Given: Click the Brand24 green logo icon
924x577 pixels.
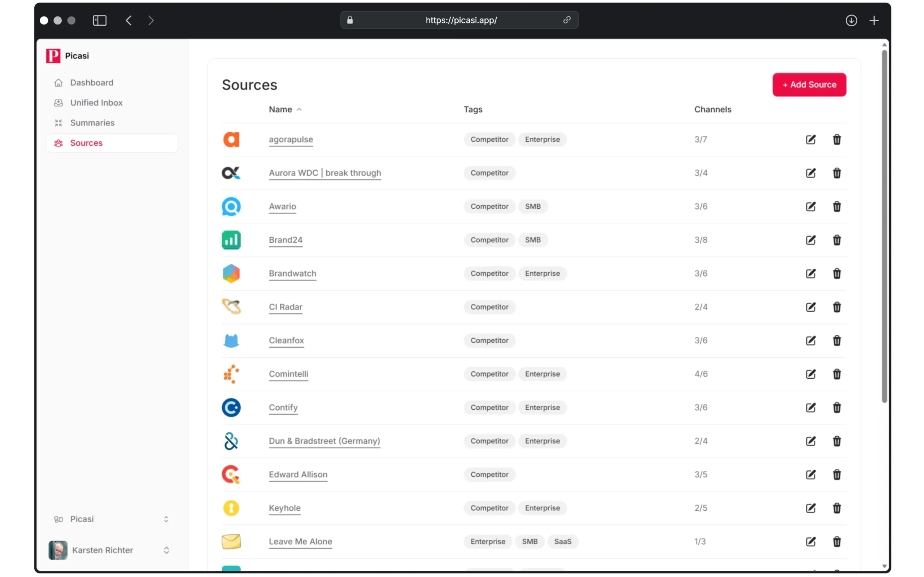Looking at the screenshot, I should coord(231,240).
